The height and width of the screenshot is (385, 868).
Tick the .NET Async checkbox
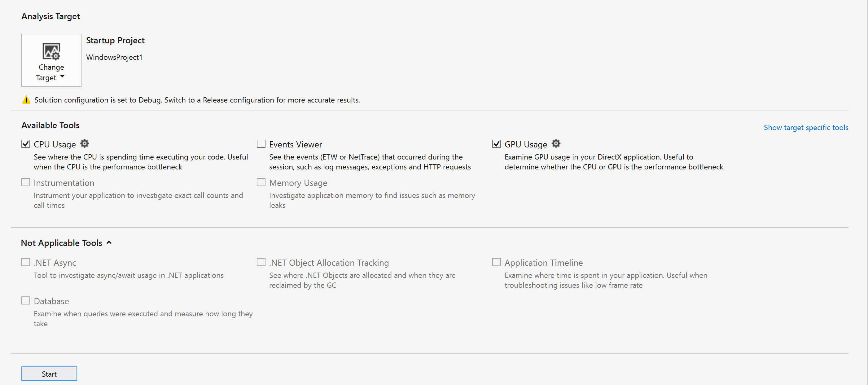(x=26, y=262)
